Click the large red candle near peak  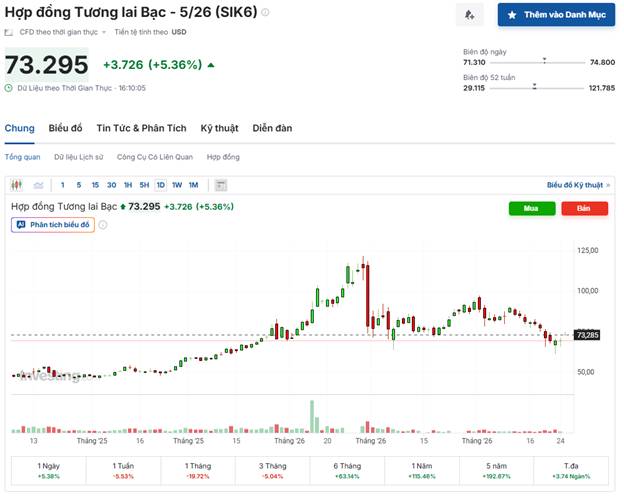click(x=368, y=295)
